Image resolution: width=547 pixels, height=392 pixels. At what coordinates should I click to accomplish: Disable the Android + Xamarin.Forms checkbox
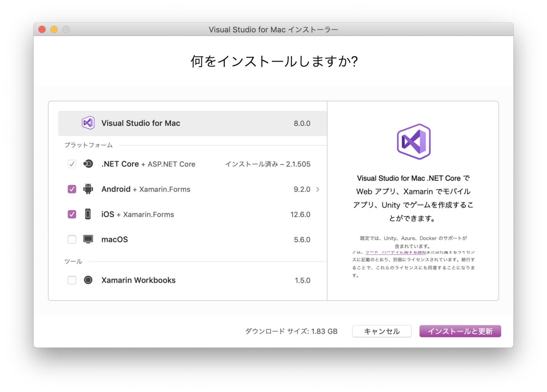coord(72,189)
